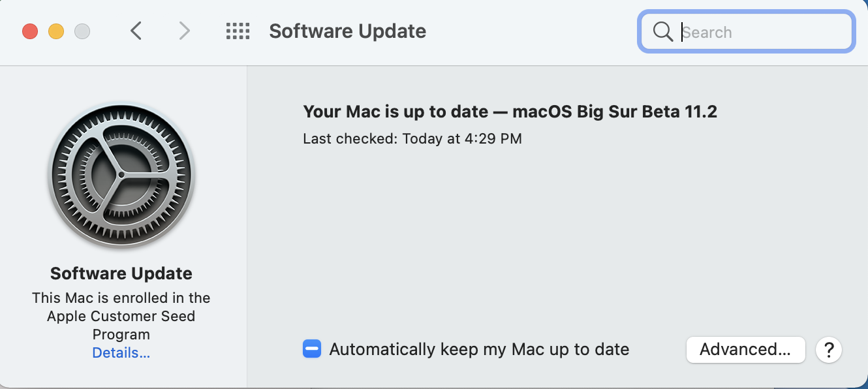Click the Software Update window title

tap(348, 31)
